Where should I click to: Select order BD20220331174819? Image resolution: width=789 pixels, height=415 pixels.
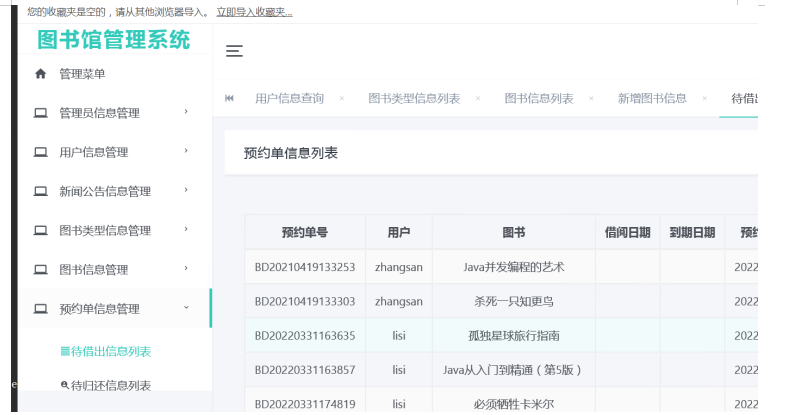(305, 404)
